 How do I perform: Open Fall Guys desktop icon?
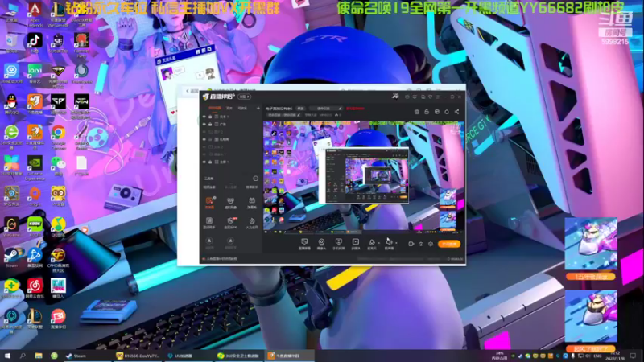[x=58, y=286]
